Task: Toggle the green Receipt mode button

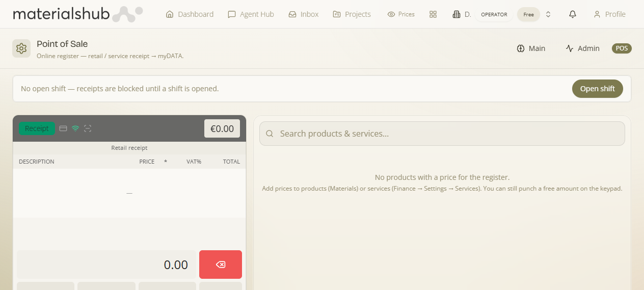Action: [37, 128]
